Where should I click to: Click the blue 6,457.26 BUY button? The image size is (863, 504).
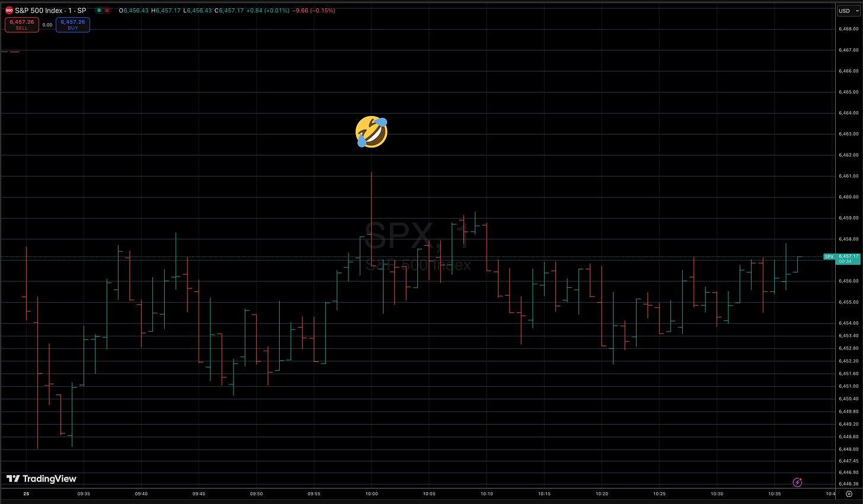(73, 24)
